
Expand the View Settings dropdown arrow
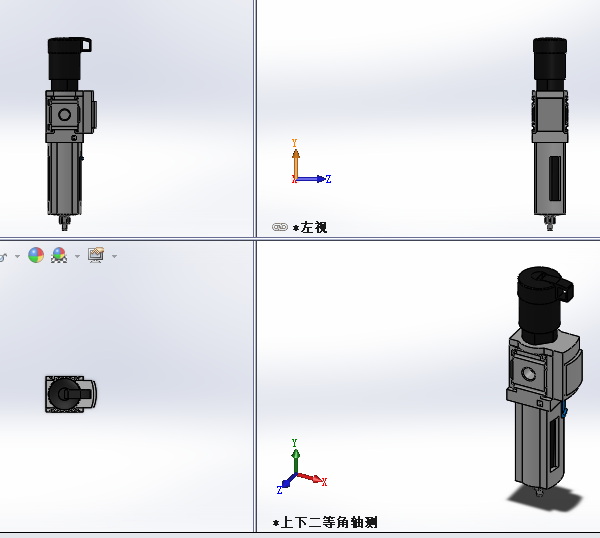pos(114,256)
